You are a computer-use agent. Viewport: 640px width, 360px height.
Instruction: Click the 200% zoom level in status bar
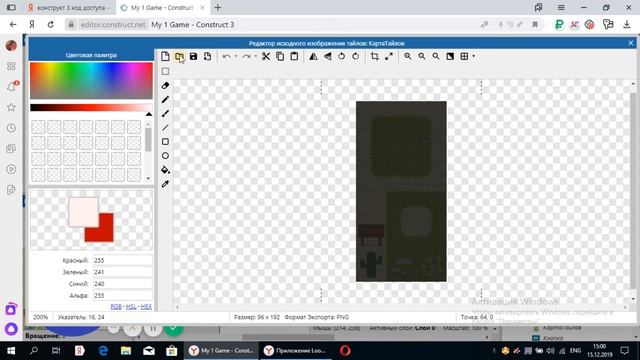coord(40,317)
